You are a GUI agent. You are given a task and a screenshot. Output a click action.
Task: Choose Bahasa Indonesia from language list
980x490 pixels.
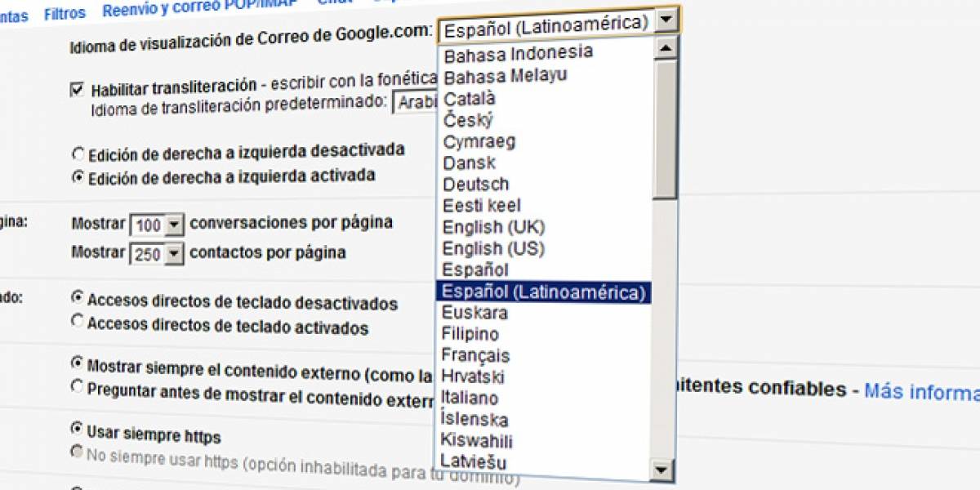tap(519, 53)
